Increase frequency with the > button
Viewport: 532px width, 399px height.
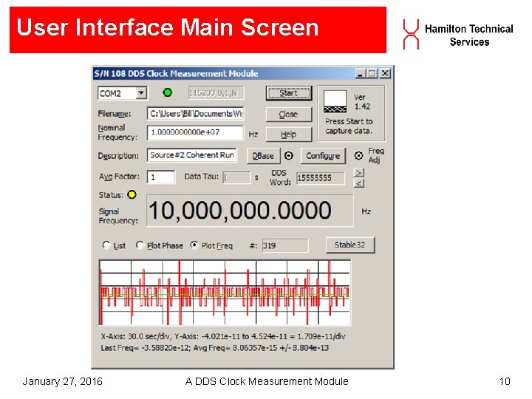[358, 173]
